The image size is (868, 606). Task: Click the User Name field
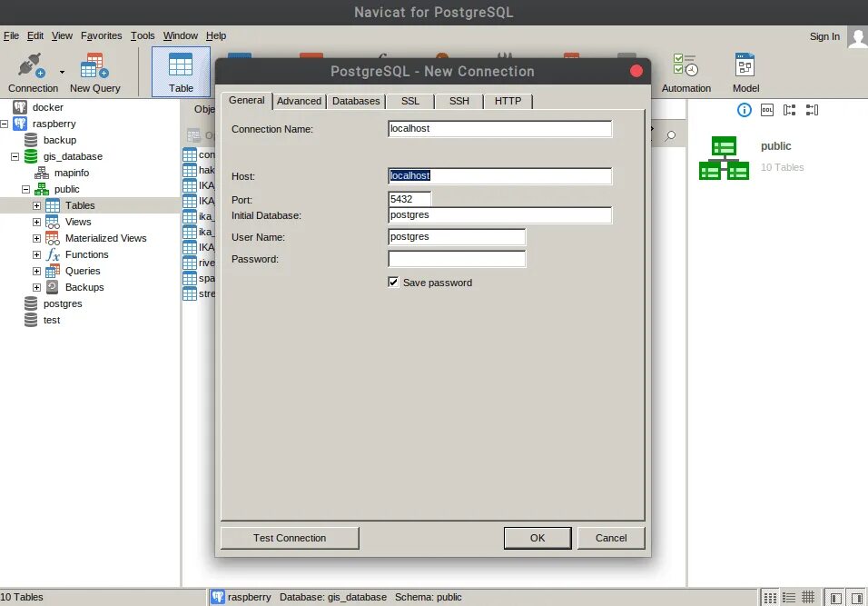(457, 236)
